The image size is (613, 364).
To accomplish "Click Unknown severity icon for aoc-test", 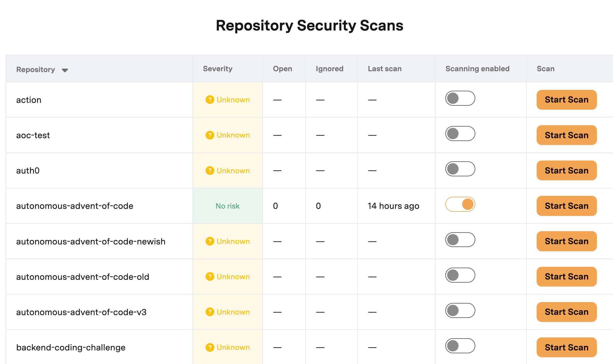I will pyautogui.click(x=210, y=135).
